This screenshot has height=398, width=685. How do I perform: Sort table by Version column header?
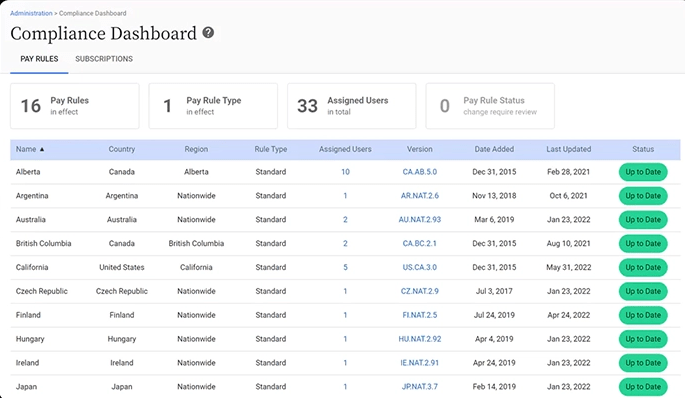(419, 149)
